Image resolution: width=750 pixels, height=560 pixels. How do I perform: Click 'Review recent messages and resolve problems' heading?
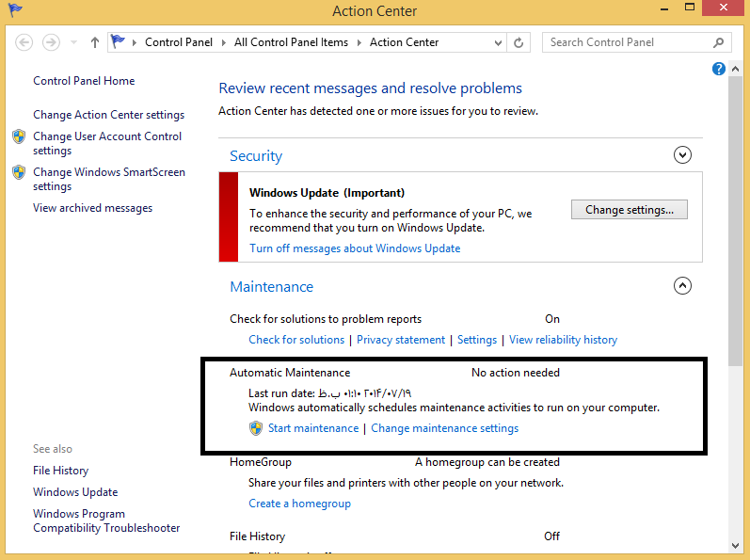coord(370,88)
